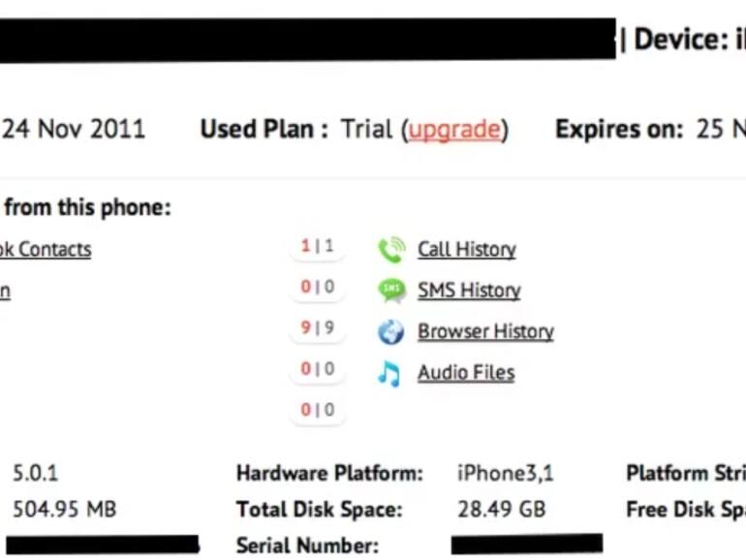Click the 24 Nov 2011 date
Screen dimensions: 746x560
tap(74, 130)
